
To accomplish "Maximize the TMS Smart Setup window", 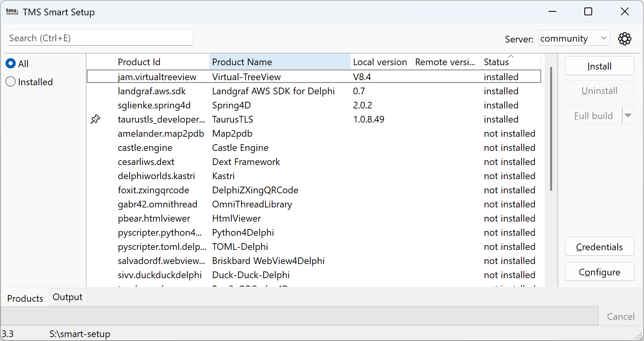I will [x=588, y=11].
